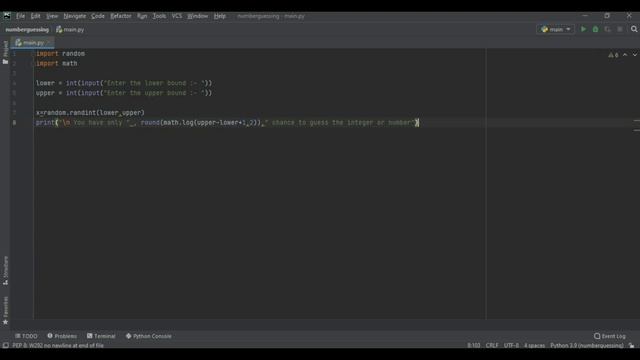Click line number 8 in the gutter

(14, 122)
